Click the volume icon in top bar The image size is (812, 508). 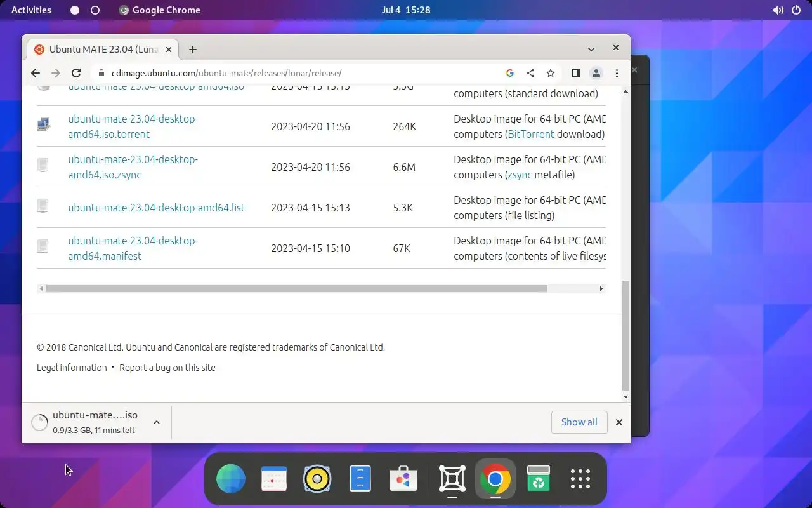point(778,10)
